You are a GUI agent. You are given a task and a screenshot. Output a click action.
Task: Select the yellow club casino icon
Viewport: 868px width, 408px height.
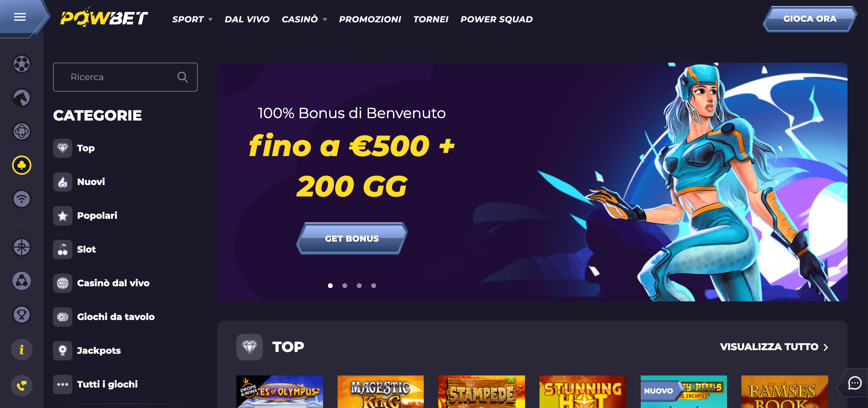point(22,165)
